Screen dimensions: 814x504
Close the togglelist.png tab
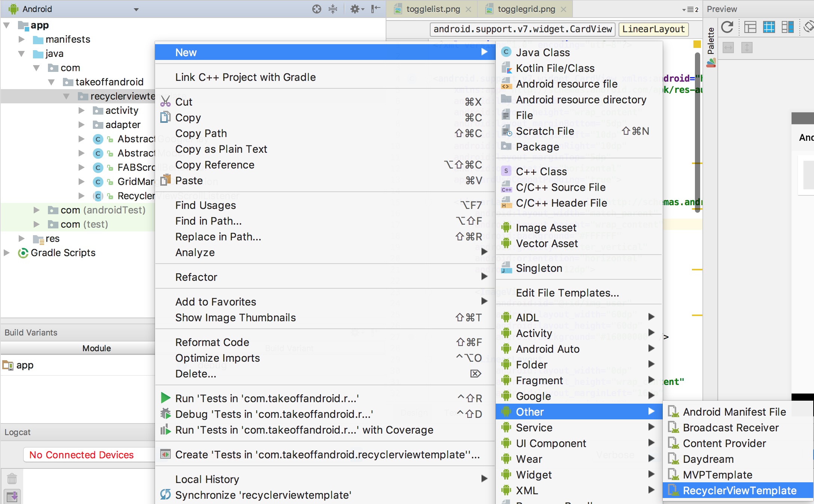468,9
